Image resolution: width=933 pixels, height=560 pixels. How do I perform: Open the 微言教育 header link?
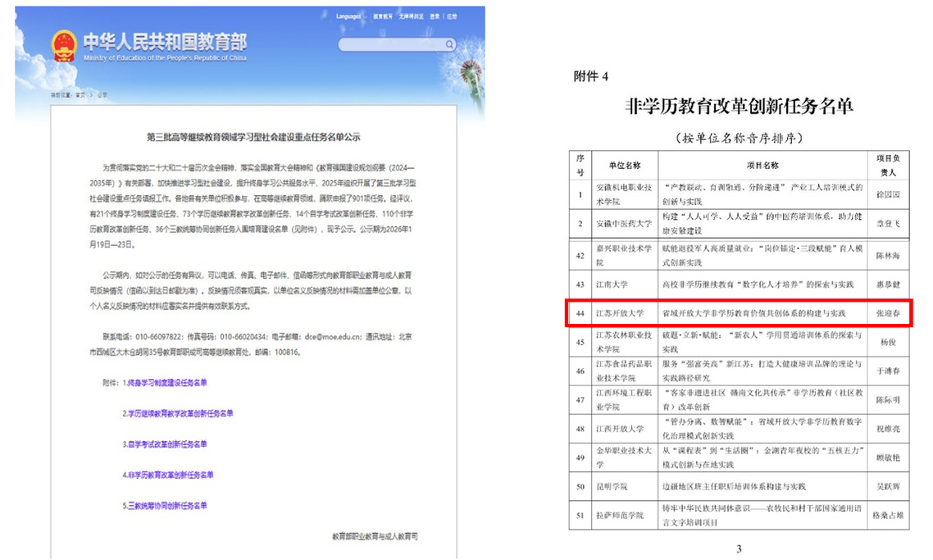383,16
